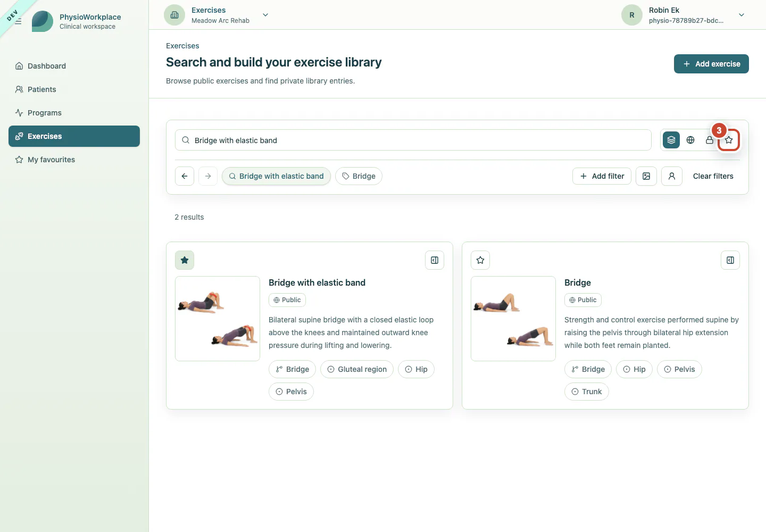Open Programs in the sidebar
This screenshot has height=532, width=766.
[74, 113]
